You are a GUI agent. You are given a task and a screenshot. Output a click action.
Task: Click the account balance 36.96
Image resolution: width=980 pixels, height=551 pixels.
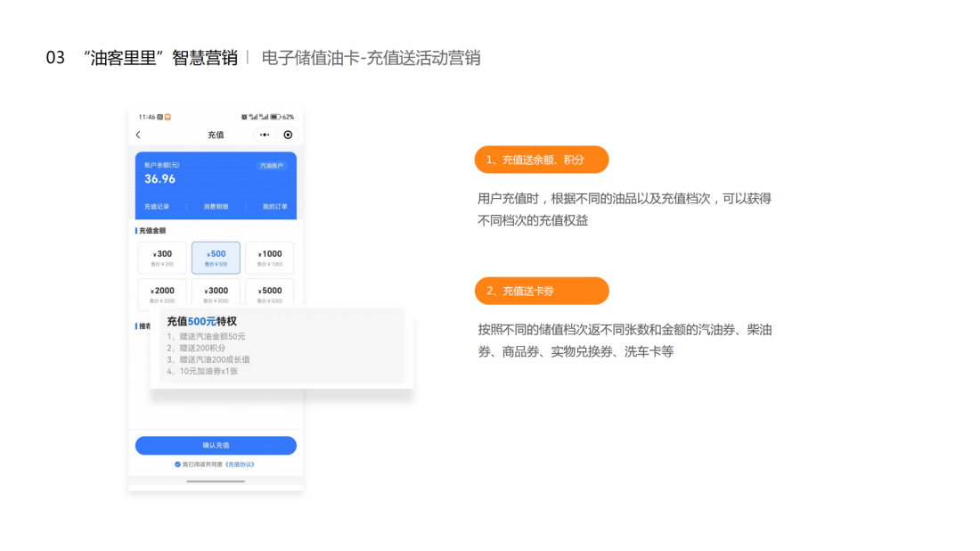pos(160,179)
